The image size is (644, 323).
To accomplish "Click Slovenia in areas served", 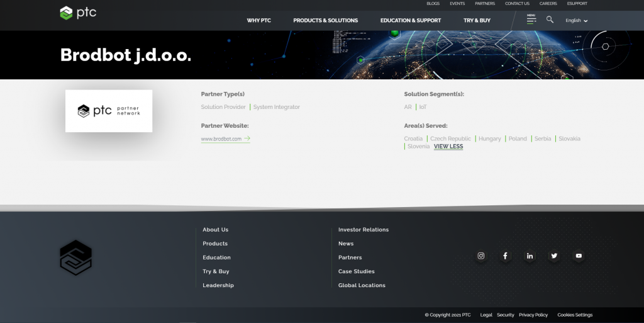I will pos(418,146).
